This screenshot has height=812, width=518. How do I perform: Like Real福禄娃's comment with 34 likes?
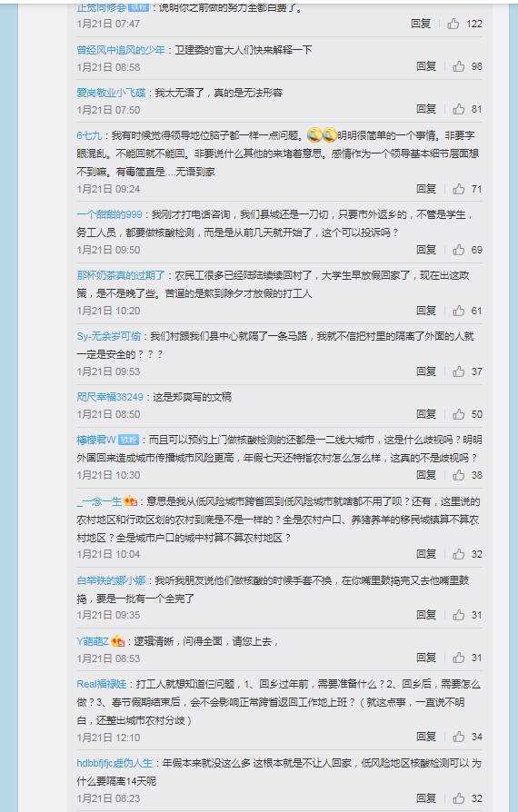point(458,737)
